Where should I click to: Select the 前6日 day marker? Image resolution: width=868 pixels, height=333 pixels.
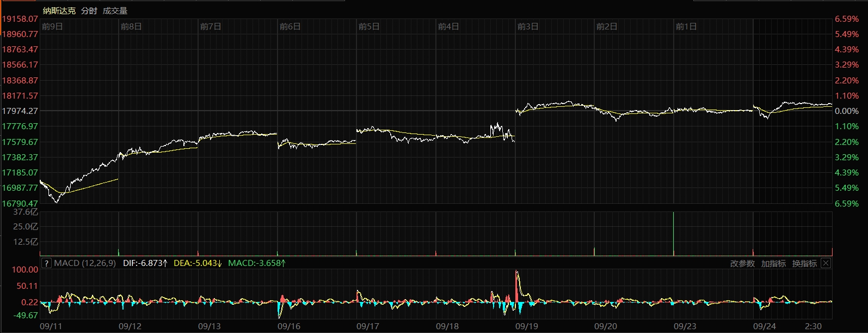click(x=290, y=27)
